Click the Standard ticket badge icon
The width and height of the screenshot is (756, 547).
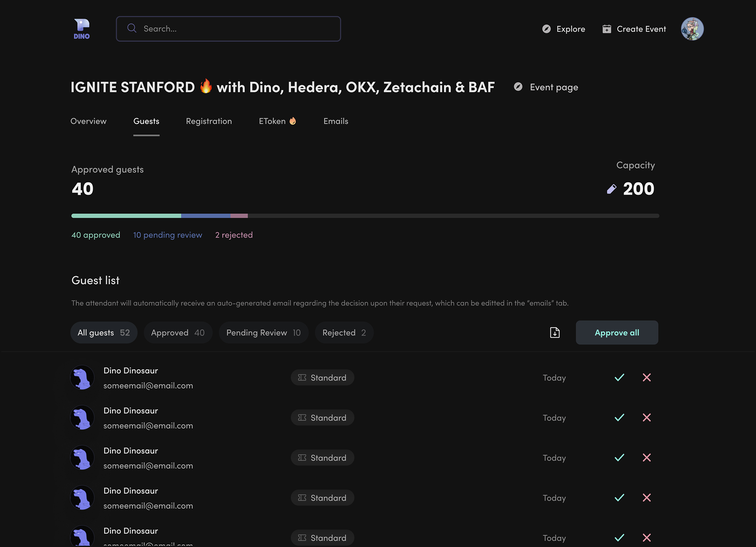(x=302, y=377)
